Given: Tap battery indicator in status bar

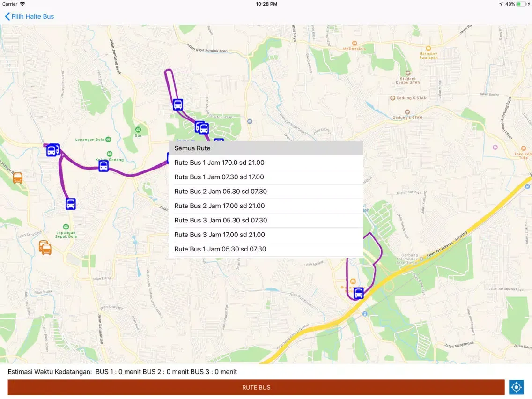Looking at the screenshot, I should [x=521, y=4].
